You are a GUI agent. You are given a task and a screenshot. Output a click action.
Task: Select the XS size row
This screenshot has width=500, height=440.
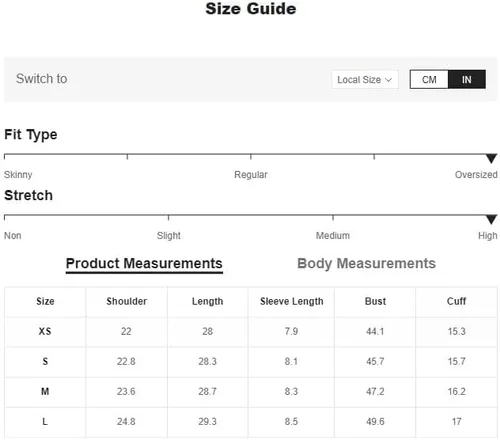tap(251, 332)
